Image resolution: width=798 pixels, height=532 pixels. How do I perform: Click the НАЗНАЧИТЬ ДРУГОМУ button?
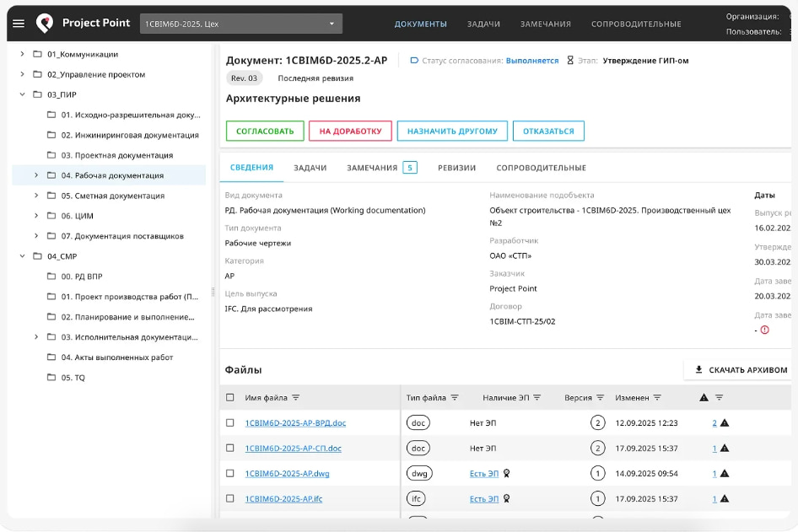[452, 131]
